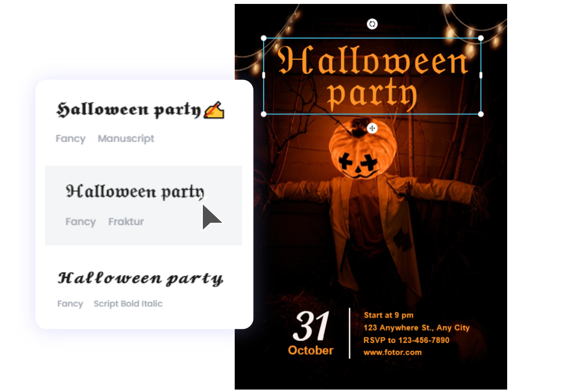This screenshot has height=392, width=588.
Task: Select the orange October text
Action: click(x=311, y=350)
